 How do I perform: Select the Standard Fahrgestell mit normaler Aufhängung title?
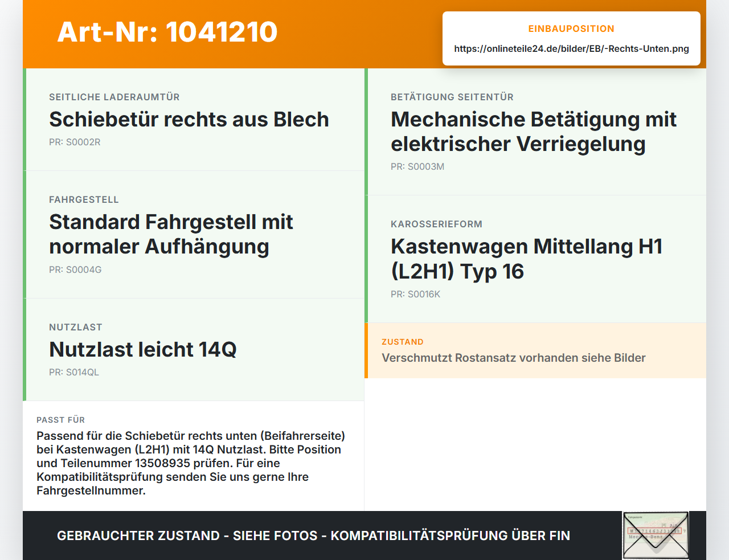tap(171, 234)
